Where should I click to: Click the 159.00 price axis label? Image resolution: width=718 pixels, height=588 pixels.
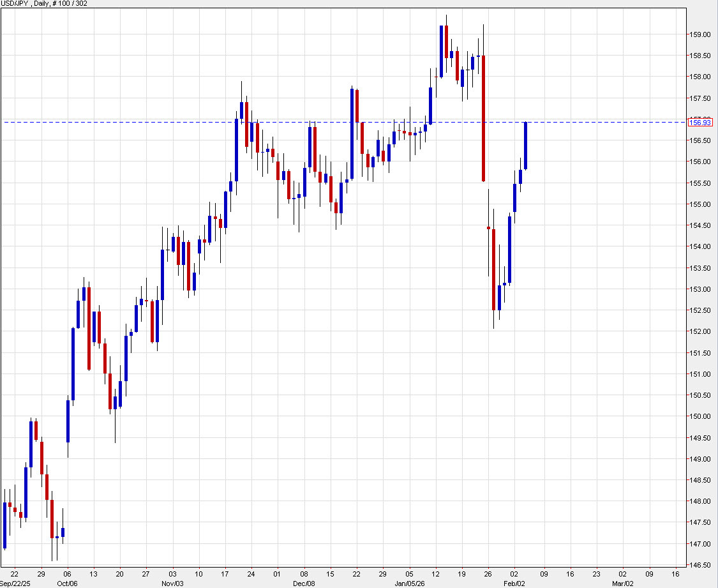699,34
